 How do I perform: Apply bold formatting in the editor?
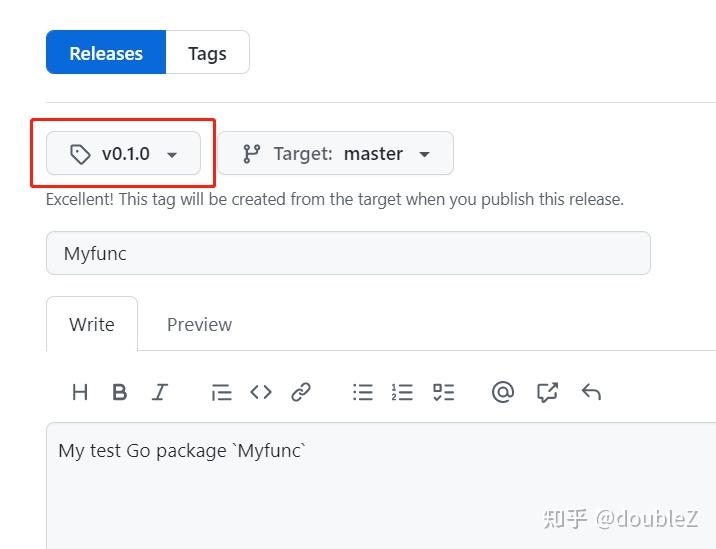tap(120, 392)
